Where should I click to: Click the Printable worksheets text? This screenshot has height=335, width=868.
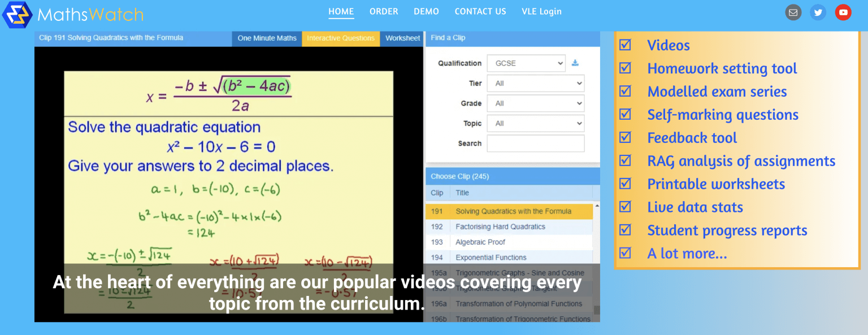716,184
